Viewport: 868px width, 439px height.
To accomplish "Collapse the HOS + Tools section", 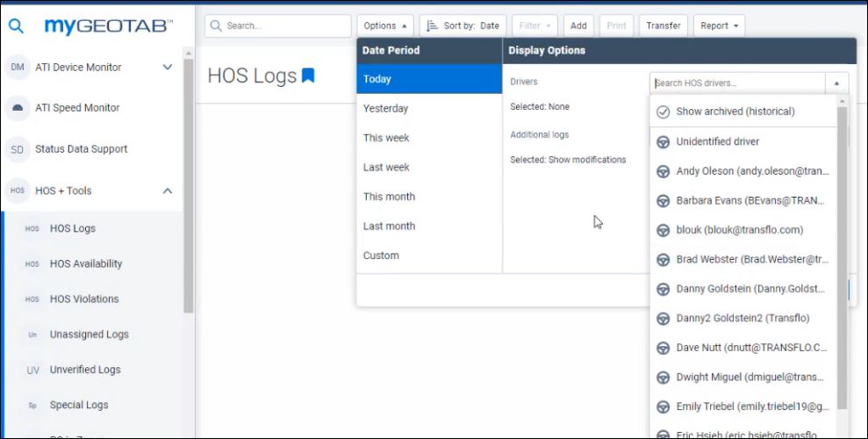I will [168, 191].
